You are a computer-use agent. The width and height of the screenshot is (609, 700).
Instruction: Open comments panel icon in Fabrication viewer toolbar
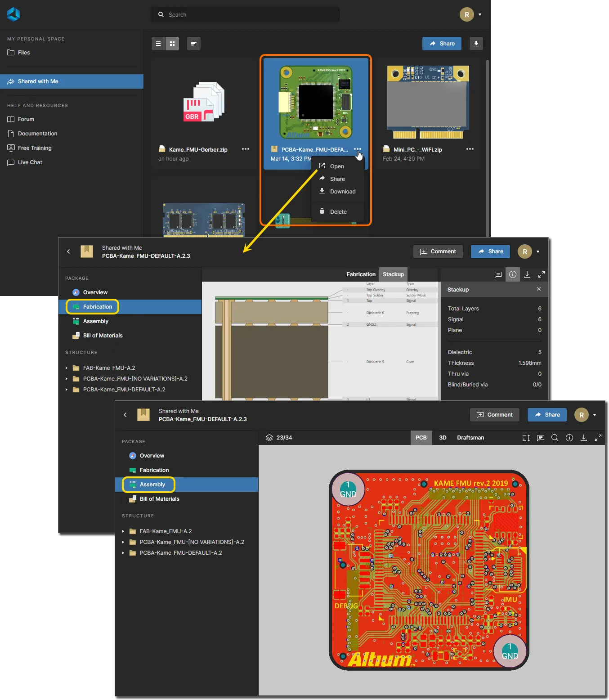click(498, 274)
